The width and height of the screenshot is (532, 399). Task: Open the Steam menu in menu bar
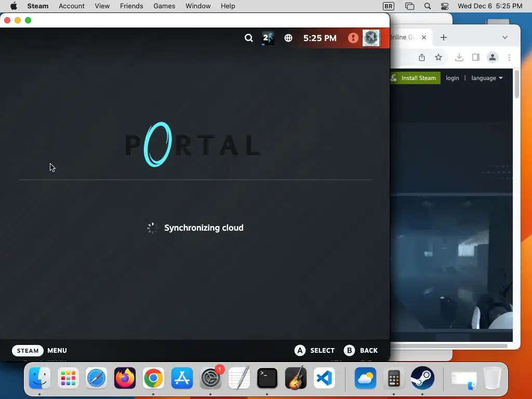37,6
